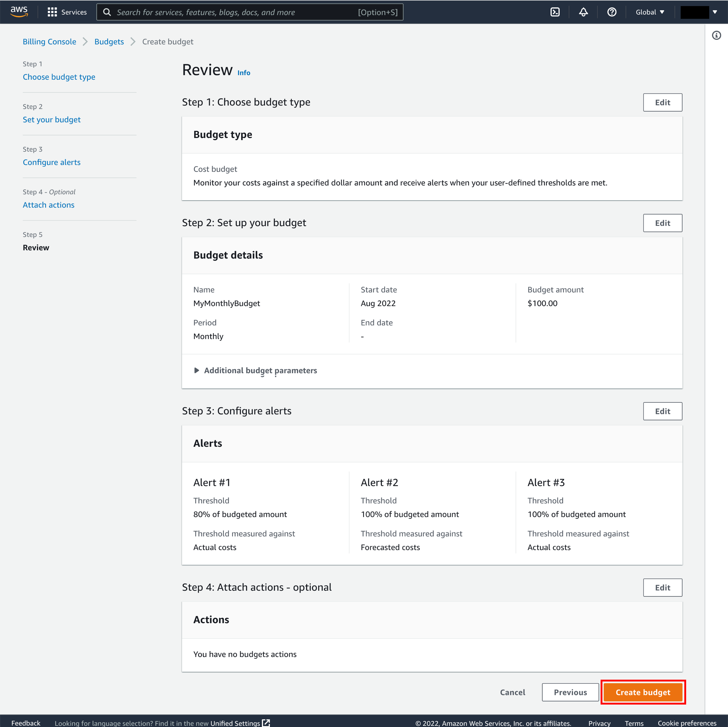Viewport: 728px width, 727px height.
Task: Click Edit button for Attach actions step
Action: coord(662,587)
